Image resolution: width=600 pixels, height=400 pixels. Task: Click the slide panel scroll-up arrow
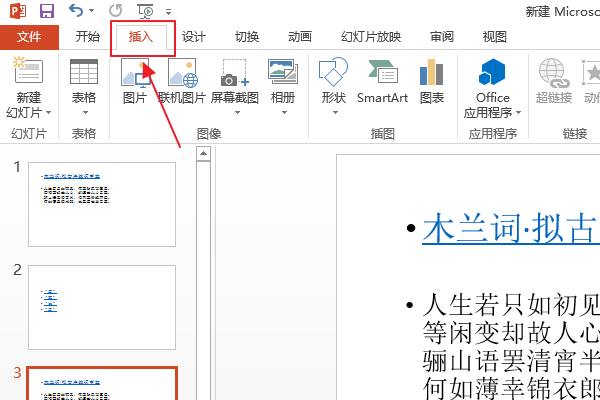point(203,153)
